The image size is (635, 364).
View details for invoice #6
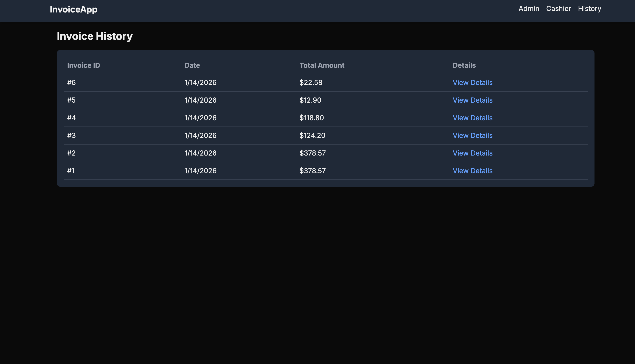tap(472, 82)
